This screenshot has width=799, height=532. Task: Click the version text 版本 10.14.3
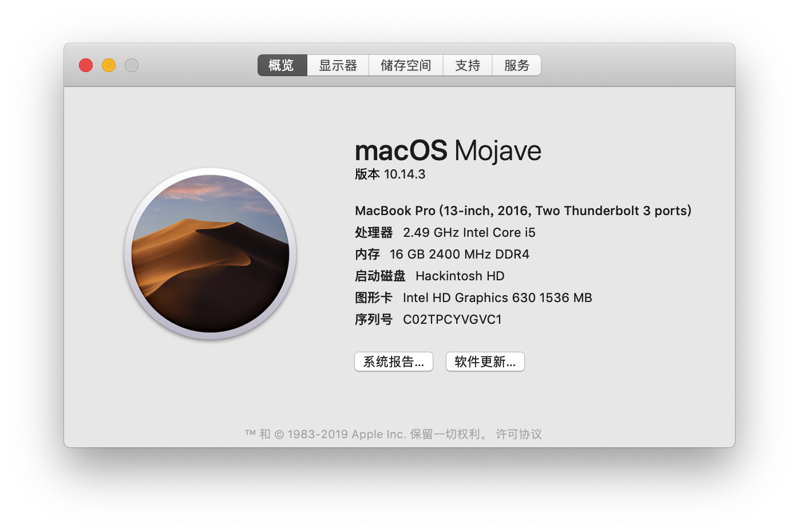pos(390,174)
